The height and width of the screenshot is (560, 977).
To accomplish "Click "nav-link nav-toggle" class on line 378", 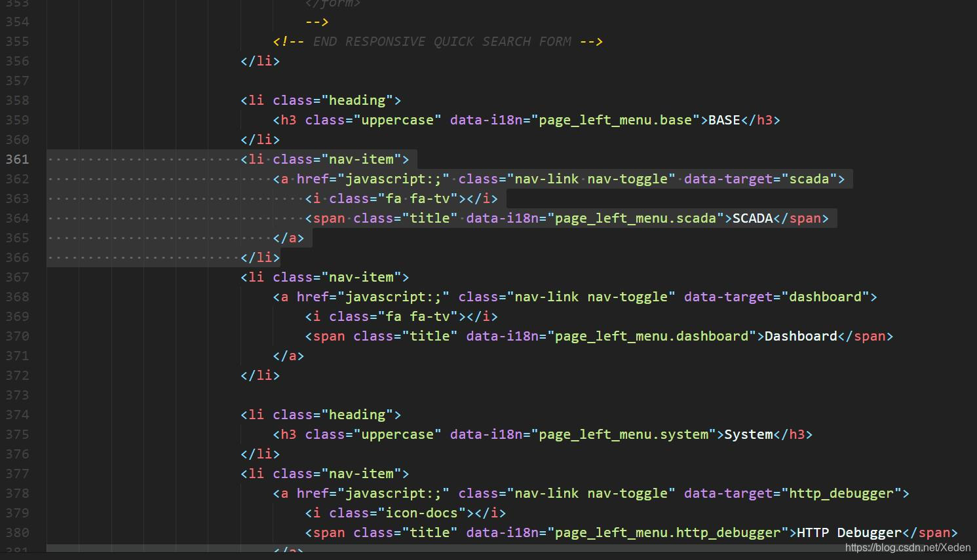I will [x=592, y=493].
